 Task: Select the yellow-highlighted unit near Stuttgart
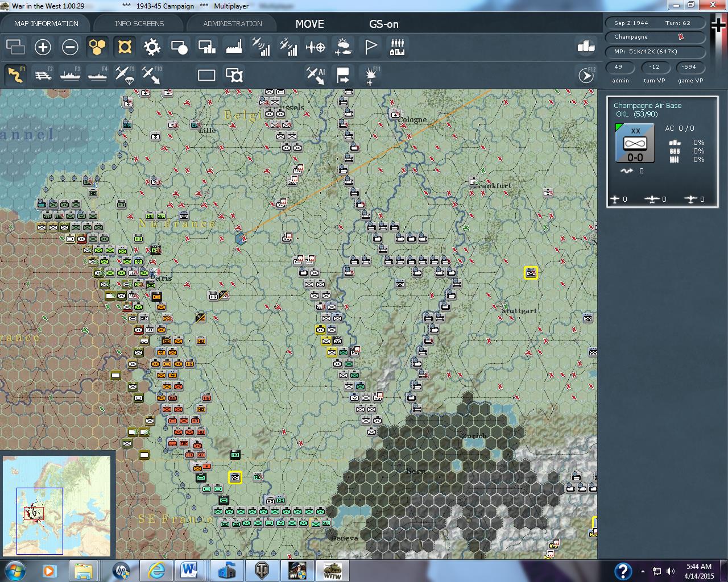point(531,273)
